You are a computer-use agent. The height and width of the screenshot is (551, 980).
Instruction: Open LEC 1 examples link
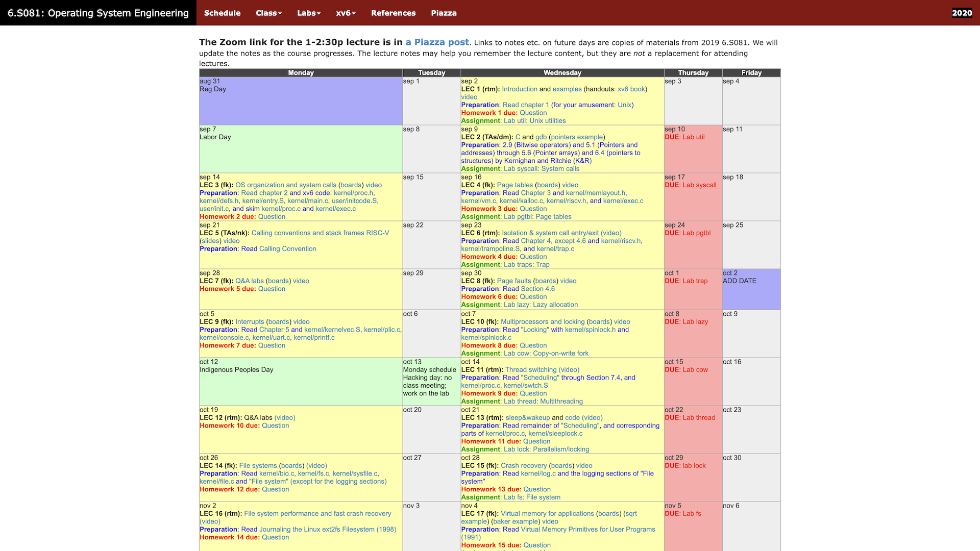coord(567,89)
